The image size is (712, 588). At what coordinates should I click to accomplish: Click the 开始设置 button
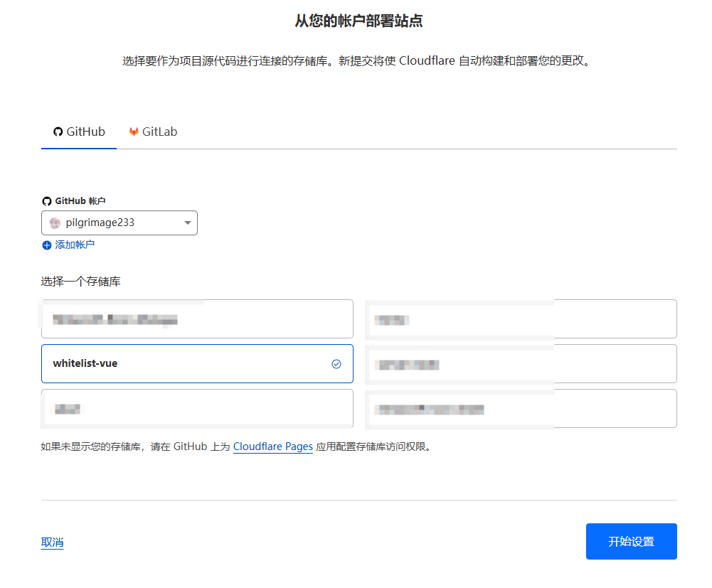[631, 542]
